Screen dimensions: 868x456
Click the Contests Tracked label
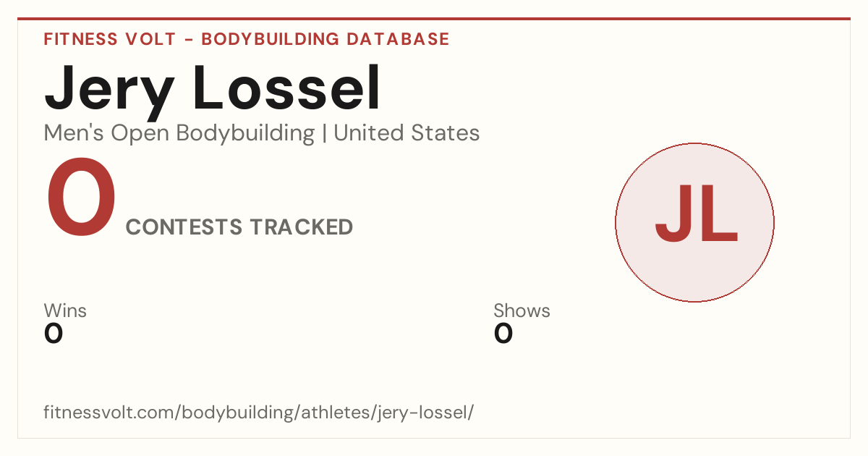239,227
